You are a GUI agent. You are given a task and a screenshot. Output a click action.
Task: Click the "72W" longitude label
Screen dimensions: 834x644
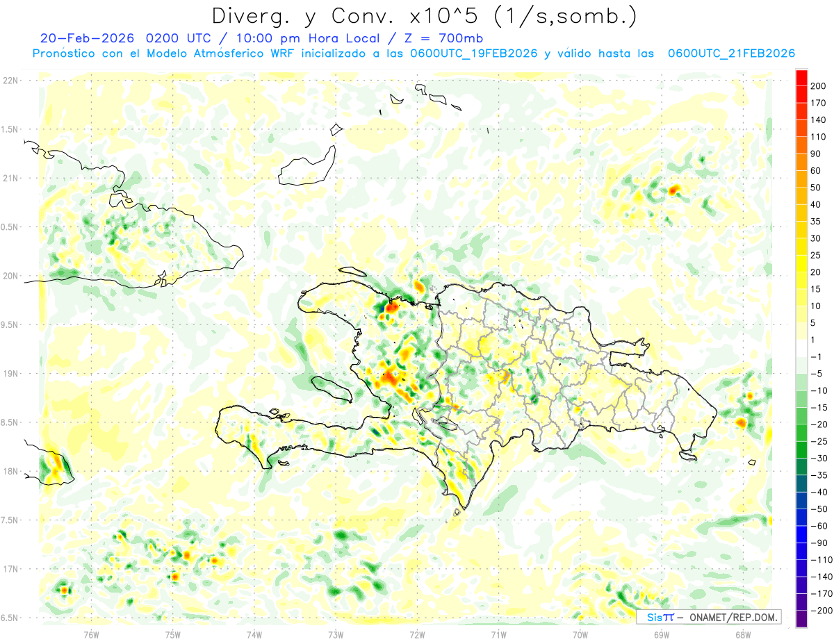point(417,634)
